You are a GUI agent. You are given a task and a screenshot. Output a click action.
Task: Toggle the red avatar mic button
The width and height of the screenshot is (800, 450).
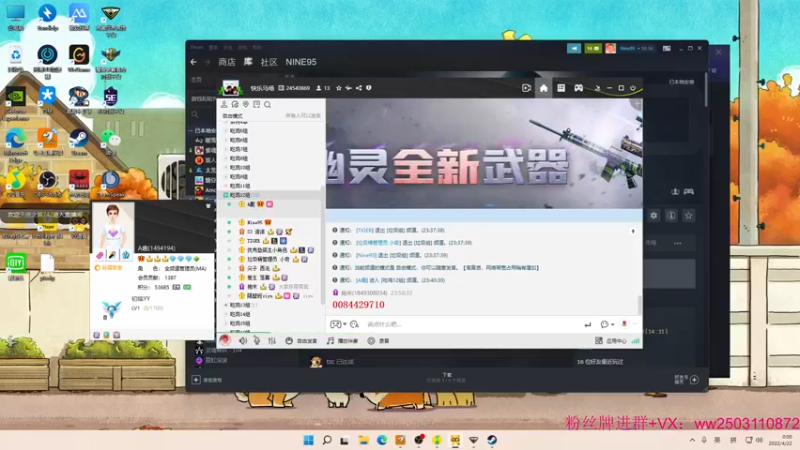(225, 340)
